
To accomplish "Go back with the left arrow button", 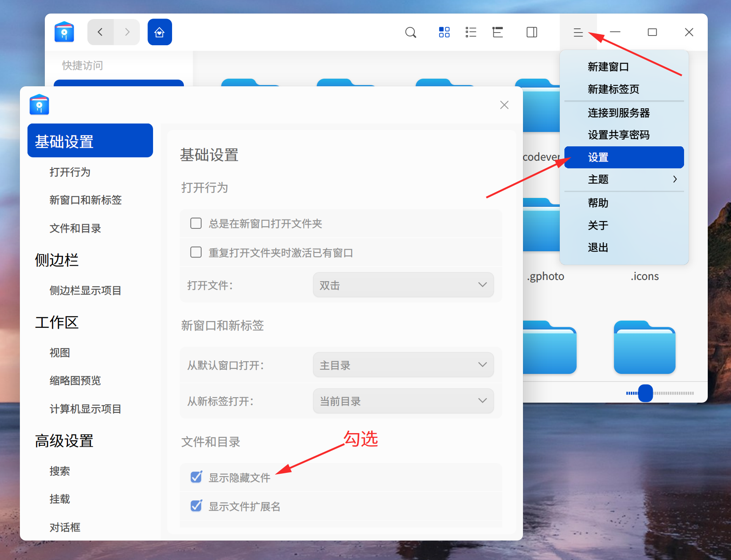I will coord(100,32).
